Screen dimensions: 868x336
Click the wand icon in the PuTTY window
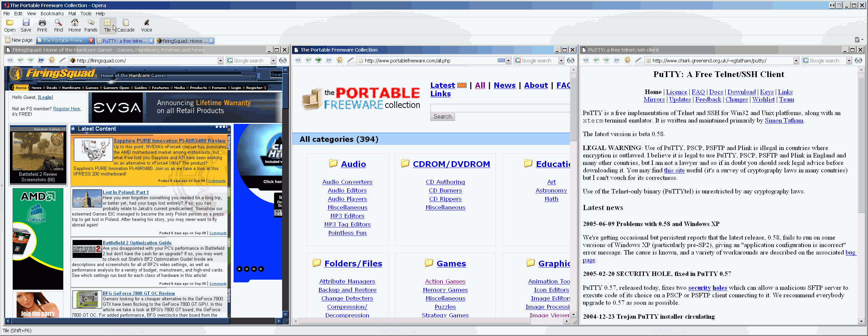click(x=638, y=60)
